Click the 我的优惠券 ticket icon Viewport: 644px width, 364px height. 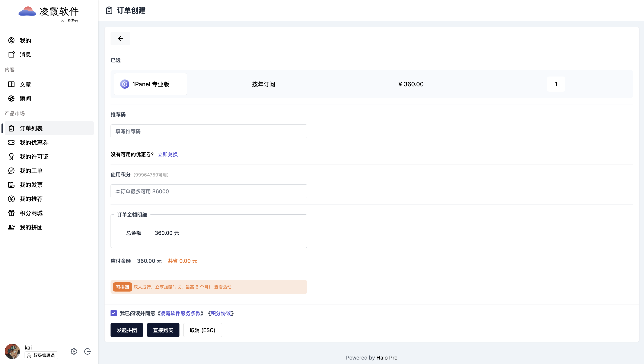click(11, 143)
